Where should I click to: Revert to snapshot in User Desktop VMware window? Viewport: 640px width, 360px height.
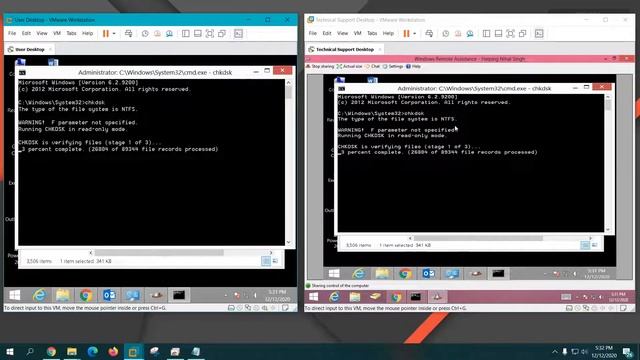(157, 33)
